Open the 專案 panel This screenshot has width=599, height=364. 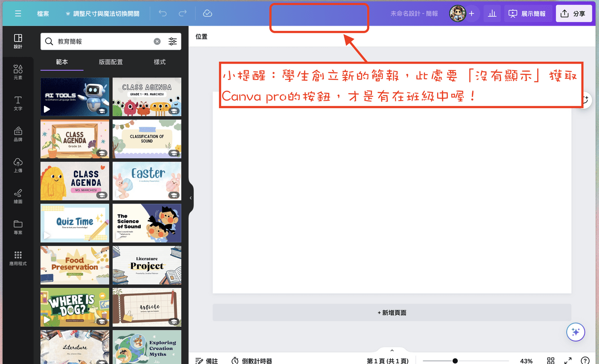point(18,227)
